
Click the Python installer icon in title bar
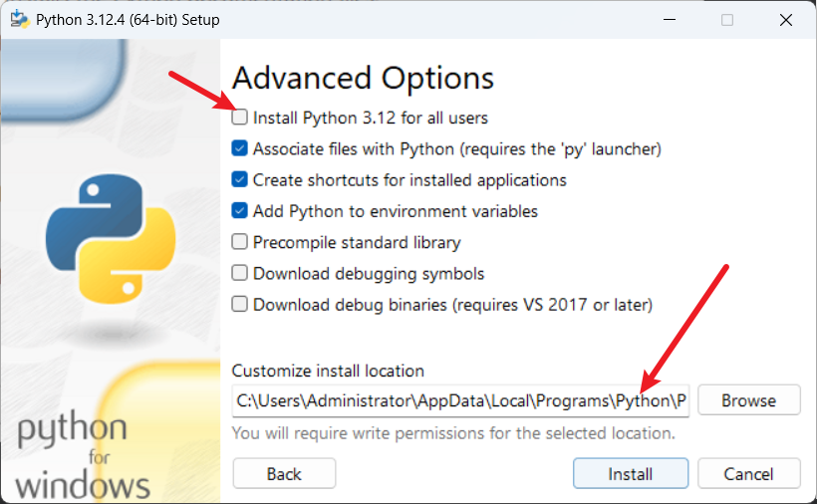point(20,19)
